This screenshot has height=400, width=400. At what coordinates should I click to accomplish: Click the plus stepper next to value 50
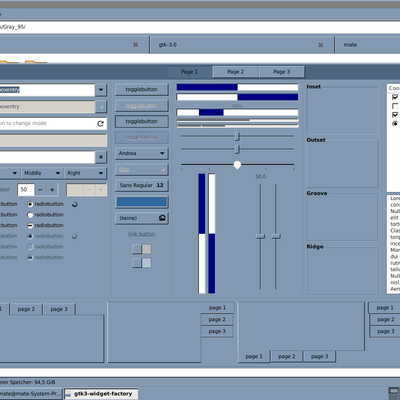coord(52,190)
